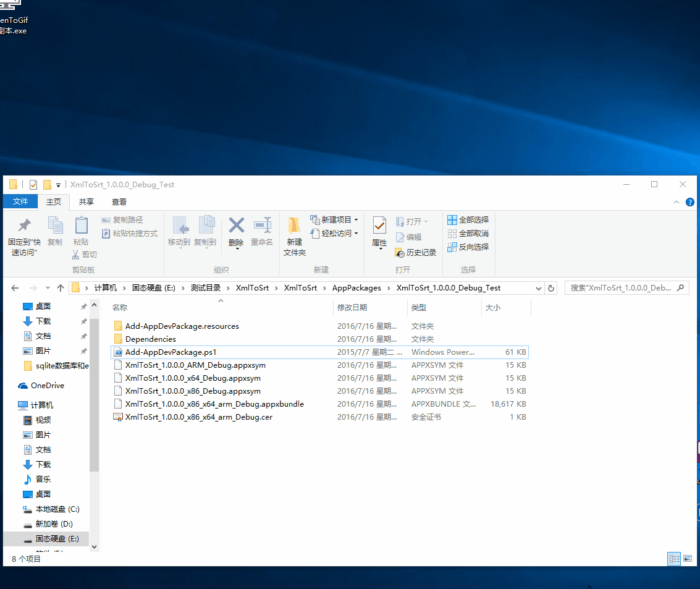Screen dimensions: 700x589
Task: Switch to the 查看 tab
Action: pyautogui.click(x=119, y=202)
